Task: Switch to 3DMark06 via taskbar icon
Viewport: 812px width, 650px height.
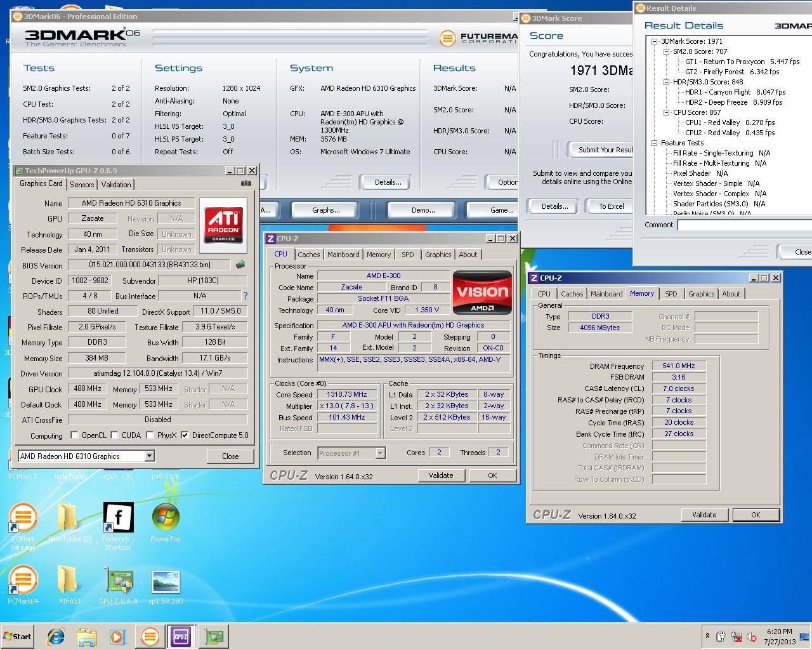Action: coord(150,637)
